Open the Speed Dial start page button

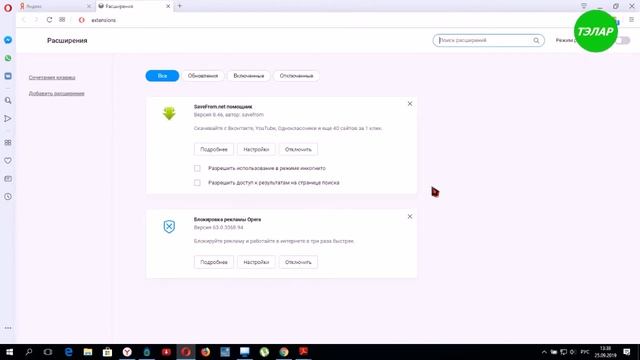pyautogui.click(x=62, y=20)
